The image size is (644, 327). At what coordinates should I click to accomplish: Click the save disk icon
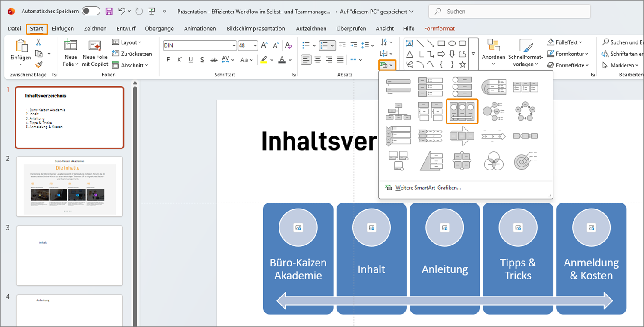109,12
